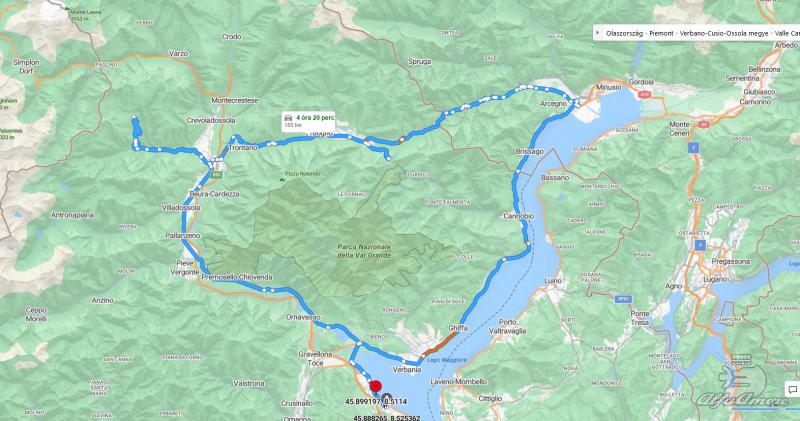Open Verbano-Cusio-Ossola megye breadcrumb
Image resolution: width=800 pixels, height=421 pixels.
[724, 33]
